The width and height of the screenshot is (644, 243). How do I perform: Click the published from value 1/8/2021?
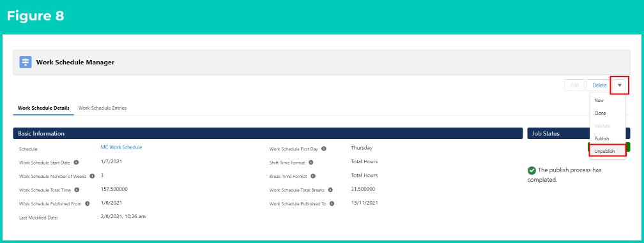(x=111, y=202)
